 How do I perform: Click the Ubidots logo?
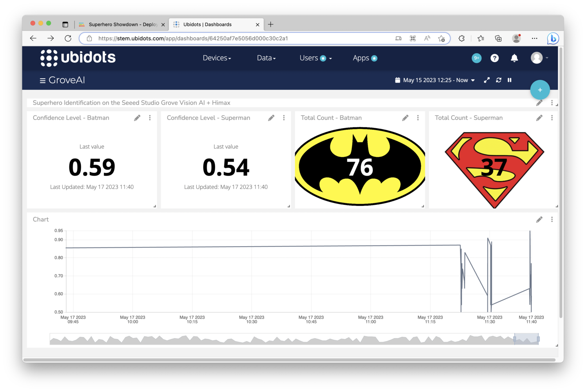pyautogui.click(x=78, y=58)
